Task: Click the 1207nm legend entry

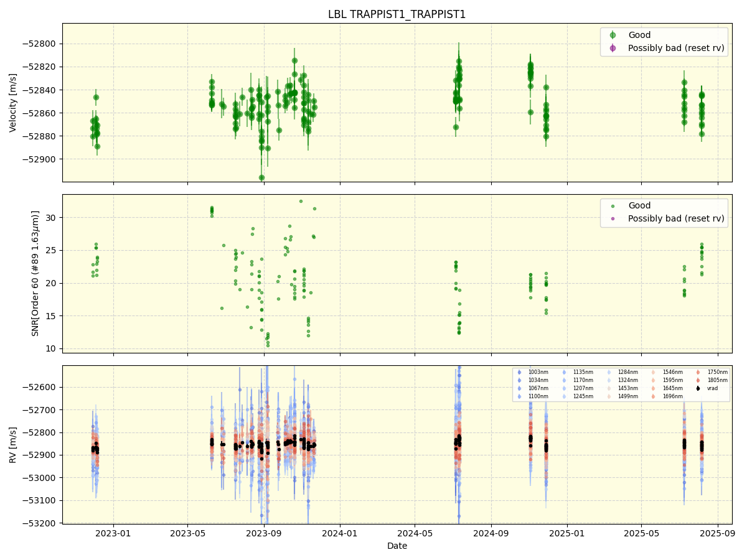Action: click(578, 388)
